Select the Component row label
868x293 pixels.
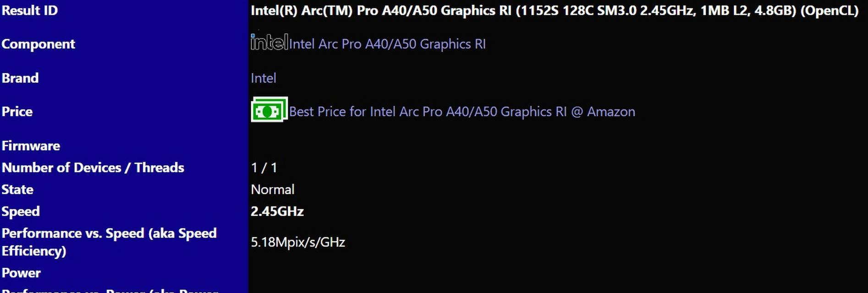point(38,44)
